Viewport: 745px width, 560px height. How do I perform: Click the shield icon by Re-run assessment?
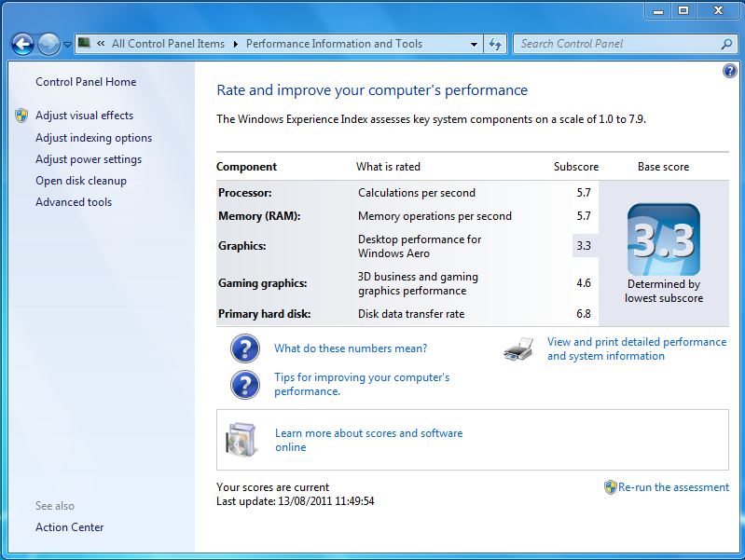[x=610, y=487]
